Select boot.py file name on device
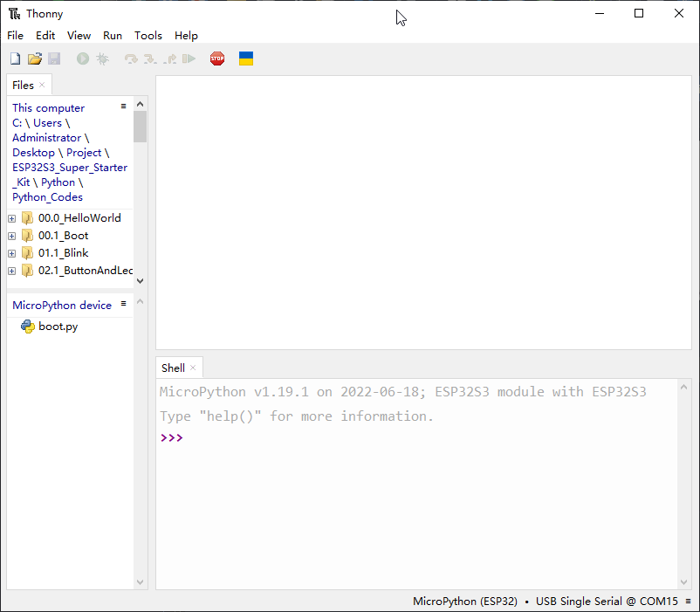Screen dimensions: 700x612 click(58, 327)
